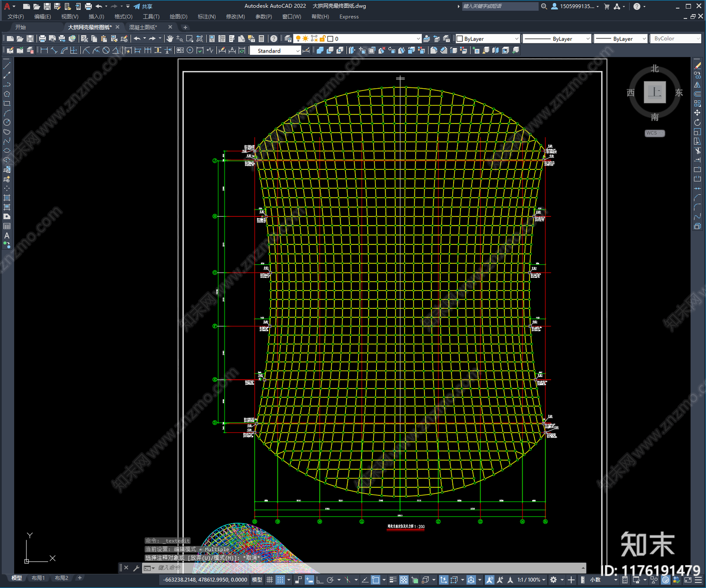Open the Express menu
Screen dimensions: 706x588
pyautogui.click(x=349, y=17)
